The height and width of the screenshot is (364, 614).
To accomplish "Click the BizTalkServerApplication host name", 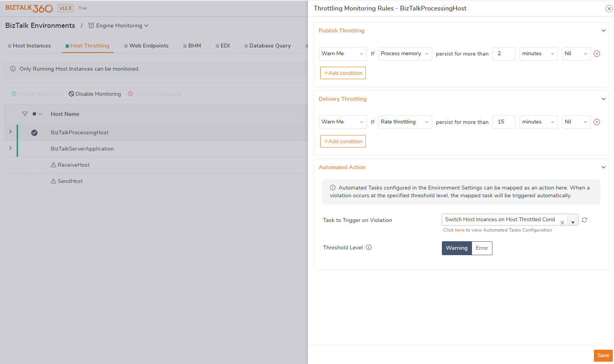I will tap(82, 149).
